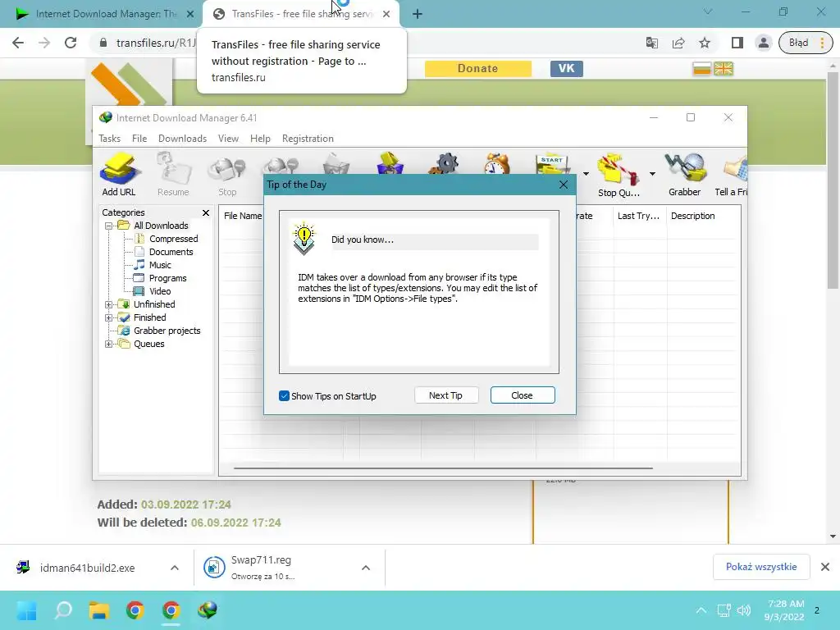Image resolution: width=840 pixels, height=630 pixels.
Task: Click the Start Queue toolbar icon
Action: tap(554, 164)
